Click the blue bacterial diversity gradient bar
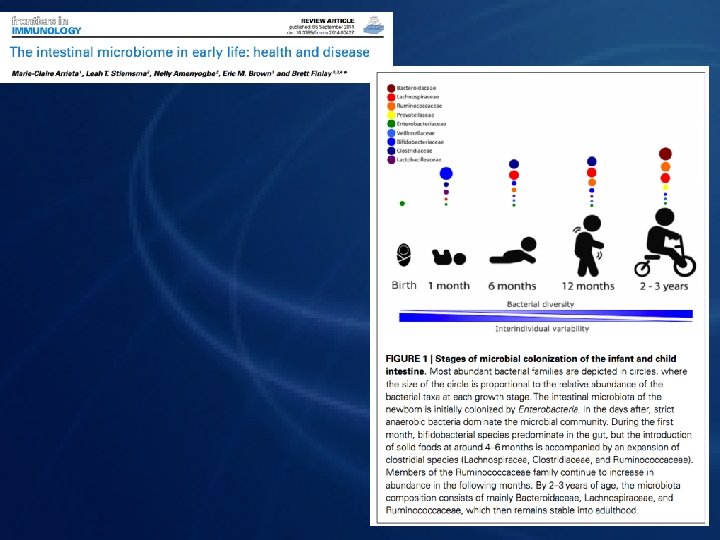 click(546, 316)
